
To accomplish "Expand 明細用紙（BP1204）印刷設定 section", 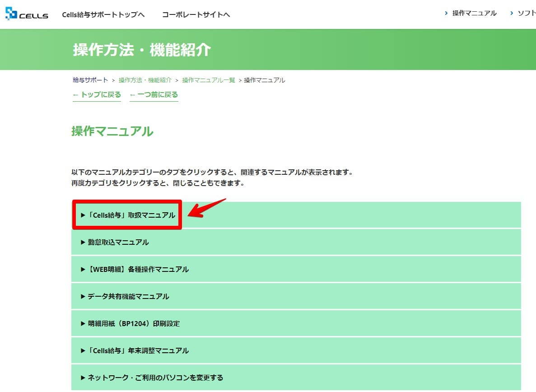I will 134,324.
